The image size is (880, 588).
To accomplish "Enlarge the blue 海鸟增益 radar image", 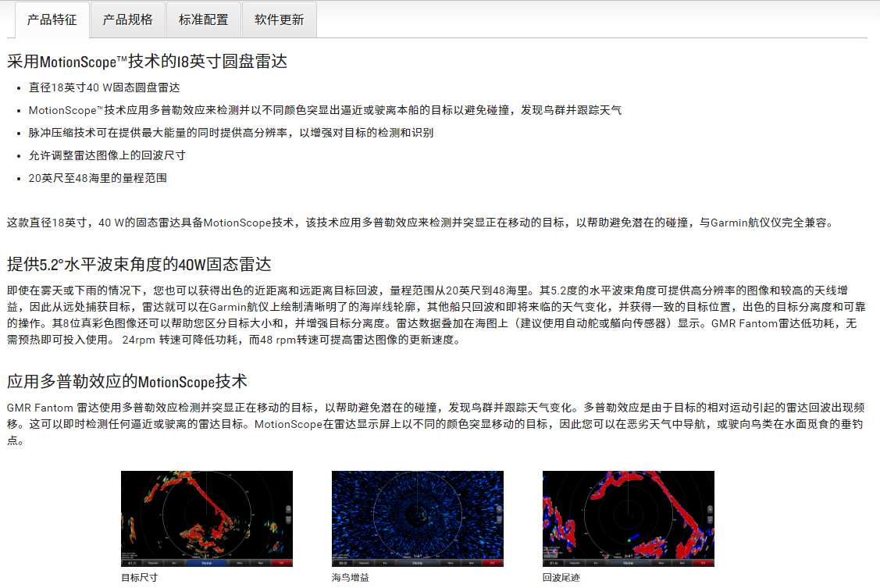I will tap(417, 515).
